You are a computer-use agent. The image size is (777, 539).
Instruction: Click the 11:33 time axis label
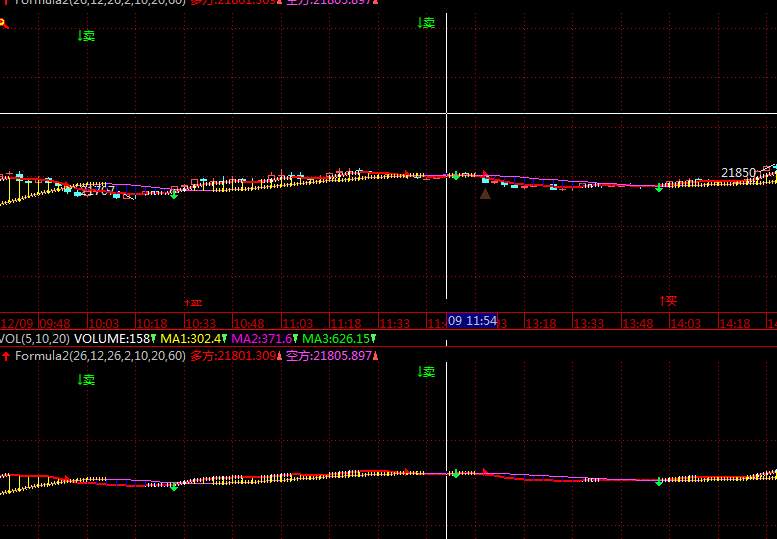[395, 323]
